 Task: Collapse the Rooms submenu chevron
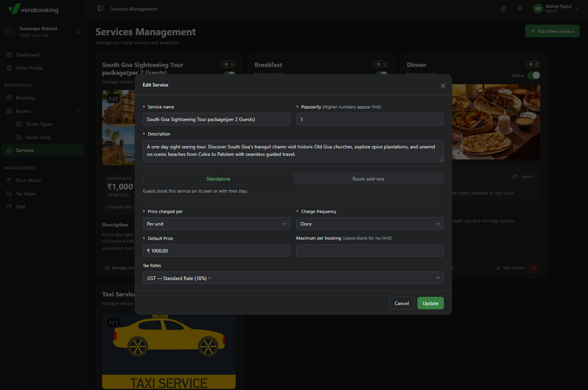pos(78,111)
